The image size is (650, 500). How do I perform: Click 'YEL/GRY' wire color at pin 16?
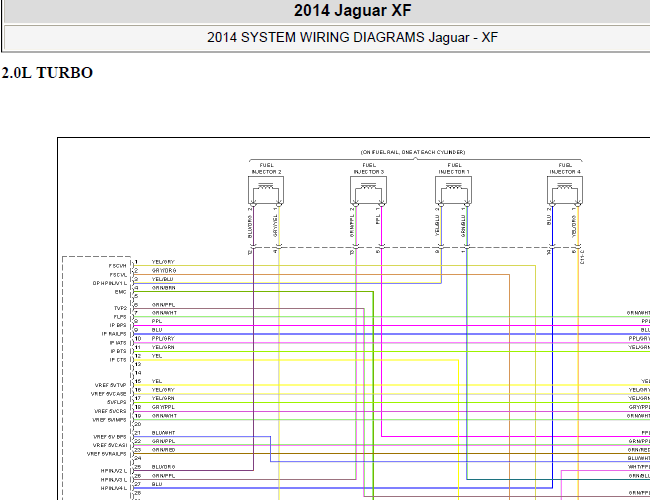click(x=163, y=390)
